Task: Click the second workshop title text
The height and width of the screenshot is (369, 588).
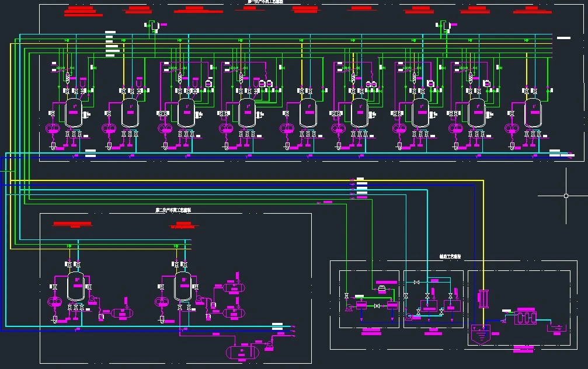Action: [173, 210]
